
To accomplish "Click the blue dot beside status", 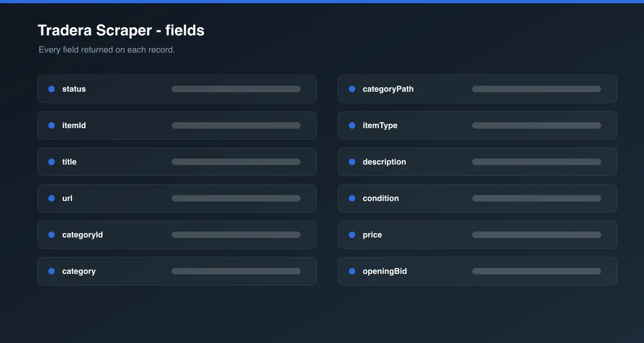I will [x=52, y=89].
